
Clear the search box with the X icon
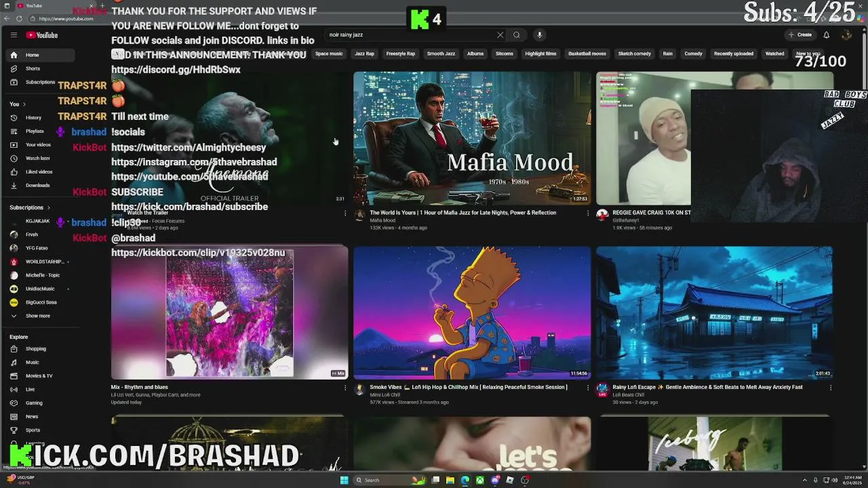[x=500, y=35]
